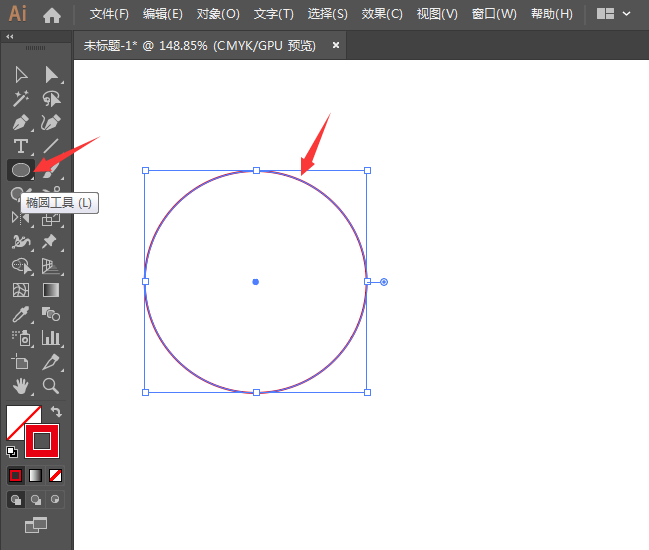Select the Hand tool
649x550 pixels.
tap(21, 385)
